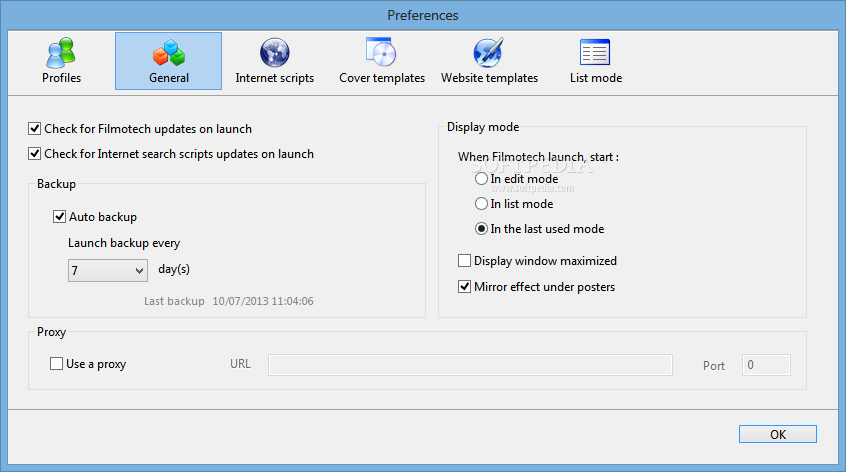Screen dimensions: 846x472
Task: Enable Display window maximized checkbox
Action: (x=465, y=261)
